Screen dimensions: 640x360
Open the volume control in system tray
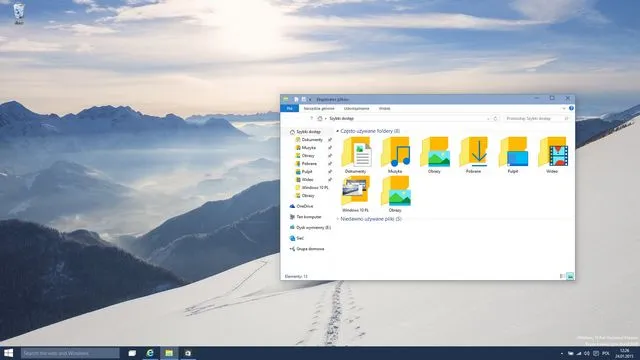(587, 353)
